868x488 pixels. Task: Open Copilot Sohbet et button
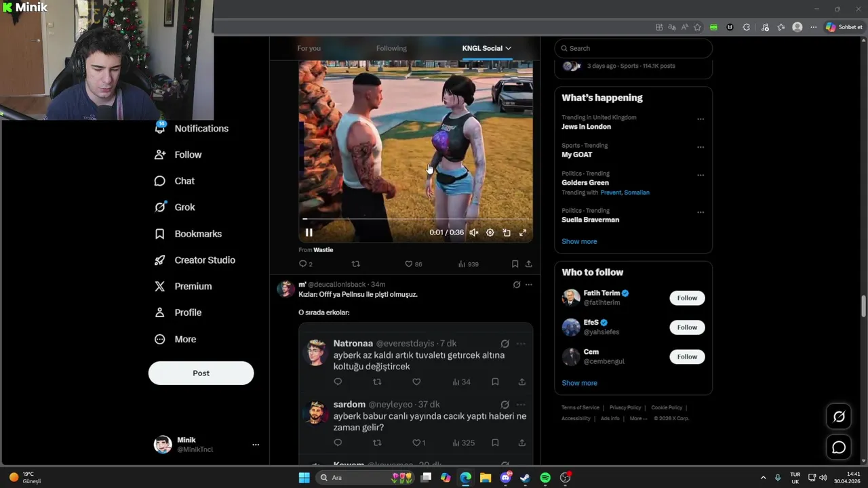[844, 27]
